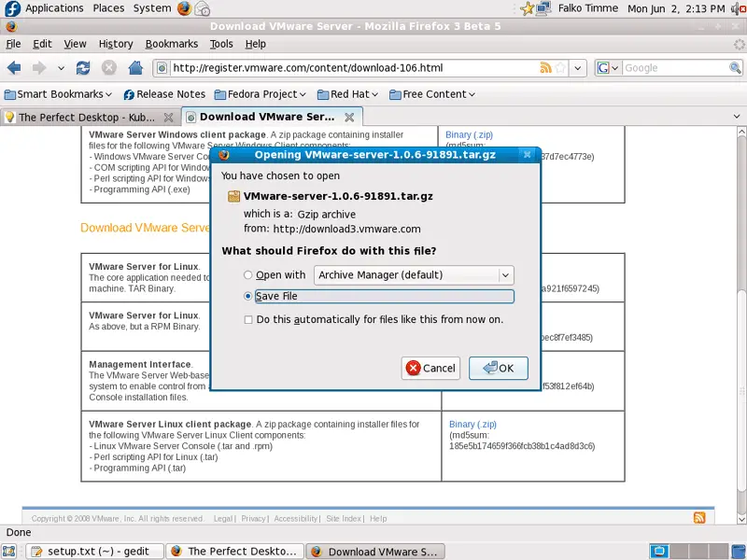747x560 pixels.
Task: Click the Falko Timme user switcher
Action: (588, 8)
